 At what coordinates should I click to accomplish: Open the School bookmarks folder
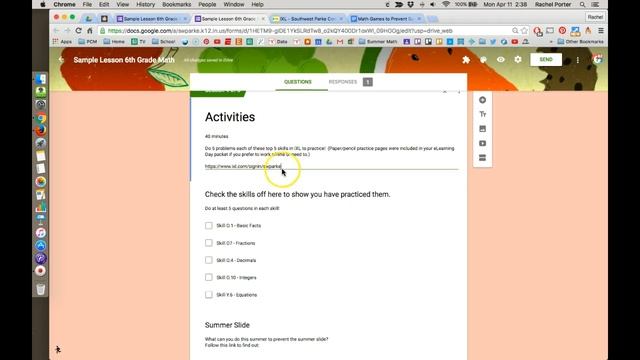164,42
